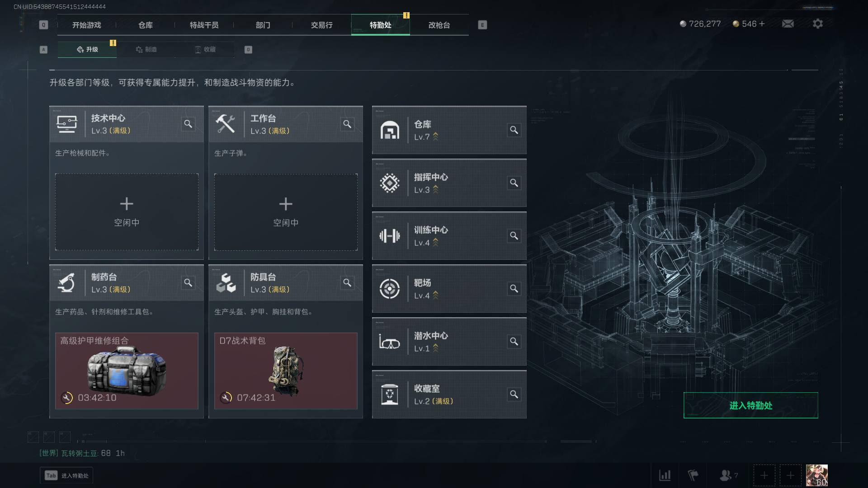Click the player avatar thumbnail
The width and height of the screenshot is (868, 488).
(816, 475)
